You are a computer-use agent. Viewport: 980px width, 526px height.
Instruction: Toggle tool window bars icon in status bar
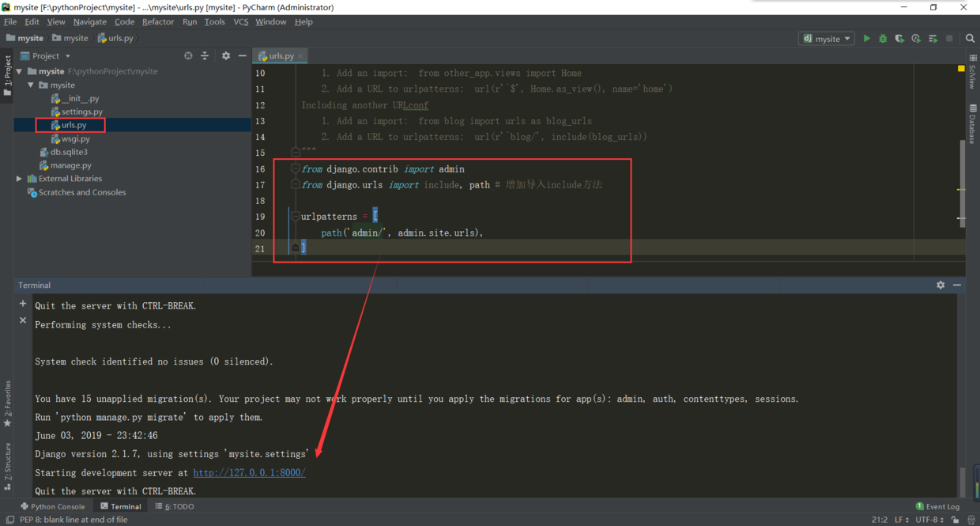(9, 520)
